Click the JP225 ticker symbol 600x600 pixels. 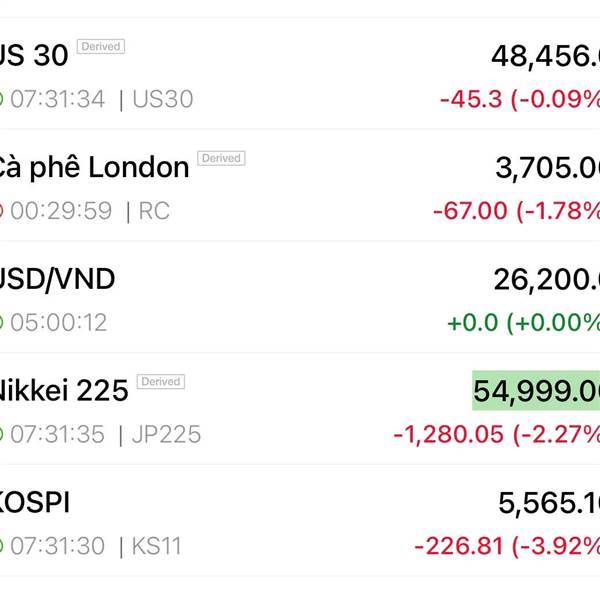(x=166, y=435)
